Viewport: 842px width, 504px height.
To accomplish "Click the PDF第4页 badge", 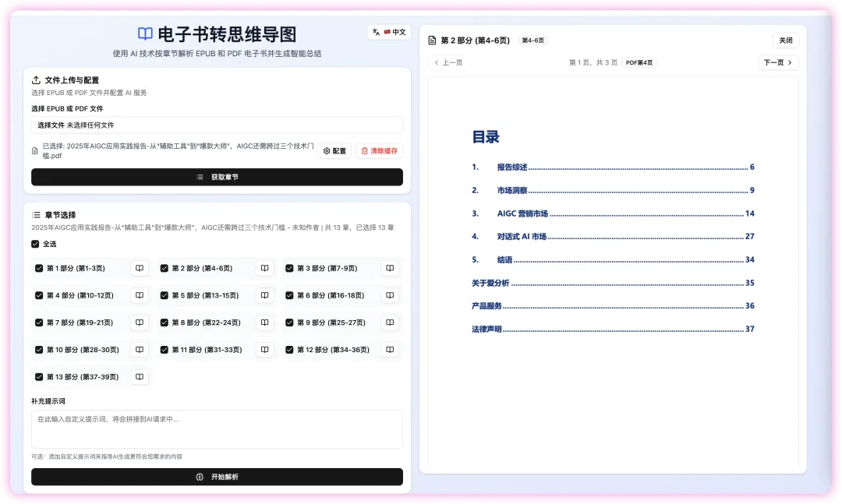I will click(x=639, y=62).
